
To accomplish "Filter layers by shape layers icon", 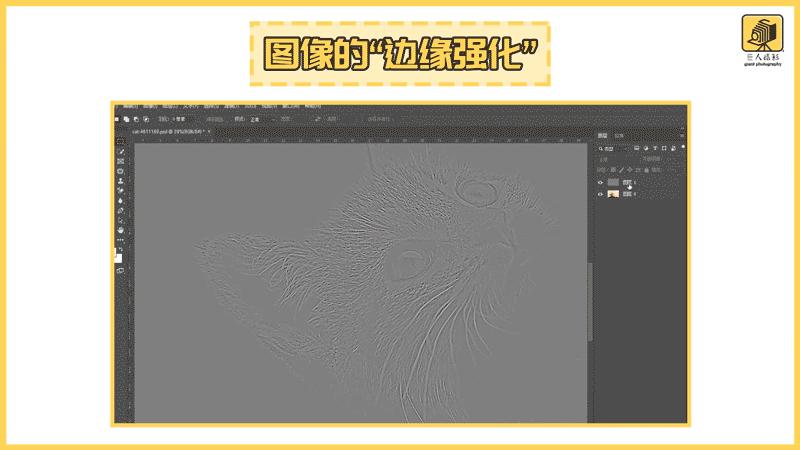I will [x=664, y=148].
